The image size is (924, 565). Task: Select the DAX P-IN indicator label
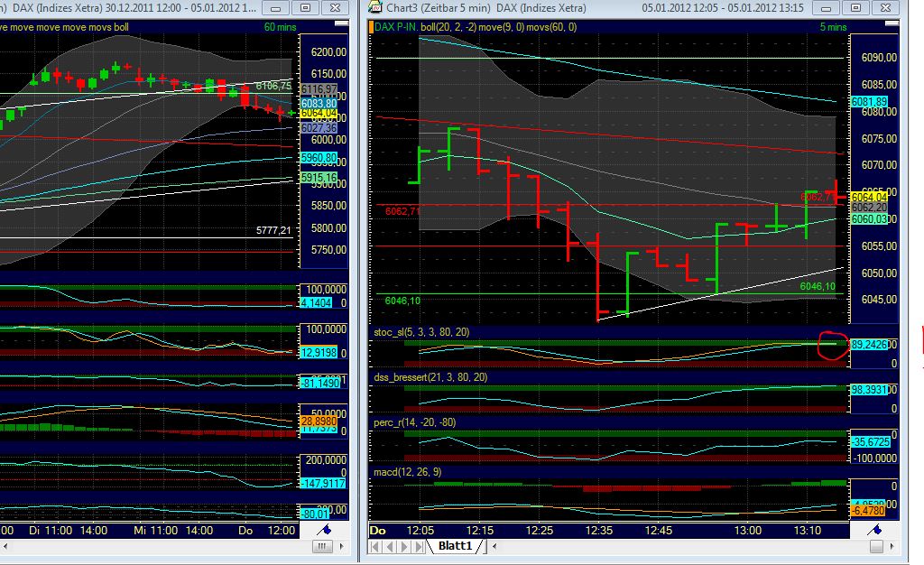395,27
